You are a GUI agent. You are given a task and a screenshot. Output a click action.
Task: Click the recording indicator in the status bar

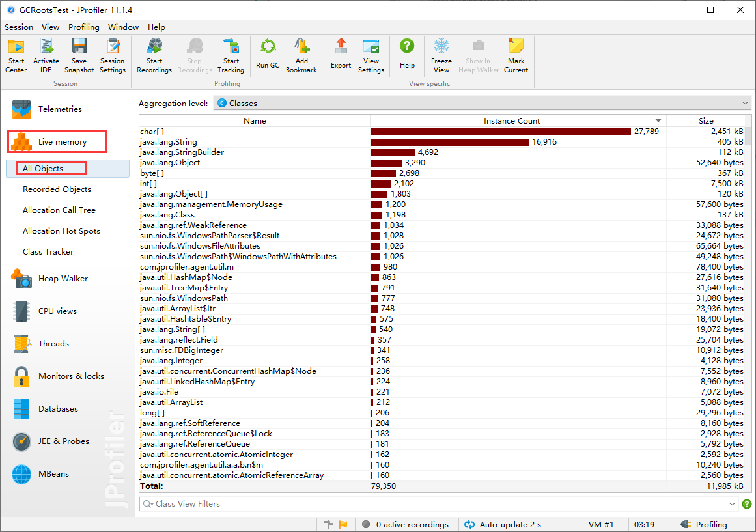click(x=366, y=524)
